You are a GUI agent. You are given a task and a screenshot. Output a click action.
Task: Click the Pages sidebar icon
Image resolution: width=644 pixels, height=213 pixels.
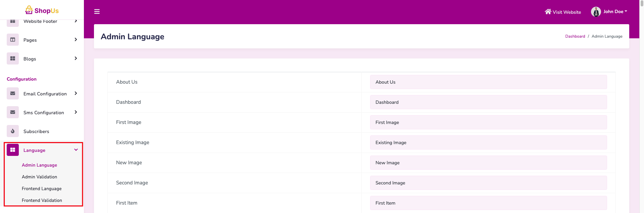(x=13, y=40)
